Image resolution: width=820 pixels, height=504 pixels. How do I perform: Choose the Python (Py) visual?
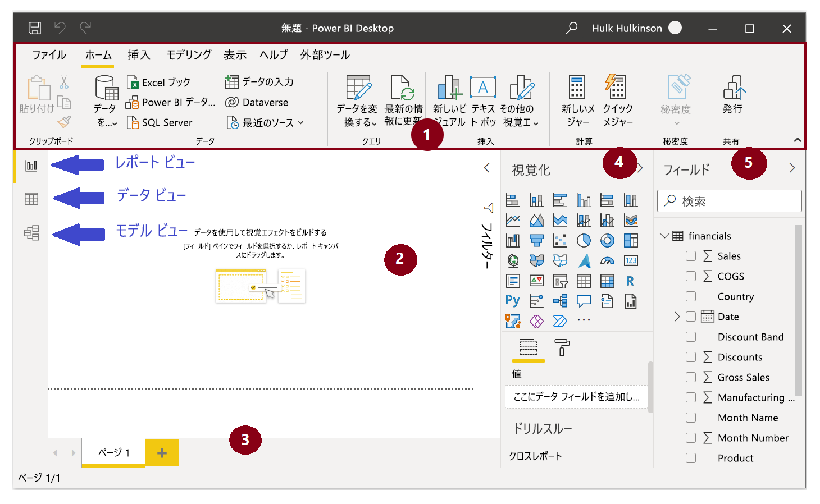pyautogui.click(x=513, y=301)
